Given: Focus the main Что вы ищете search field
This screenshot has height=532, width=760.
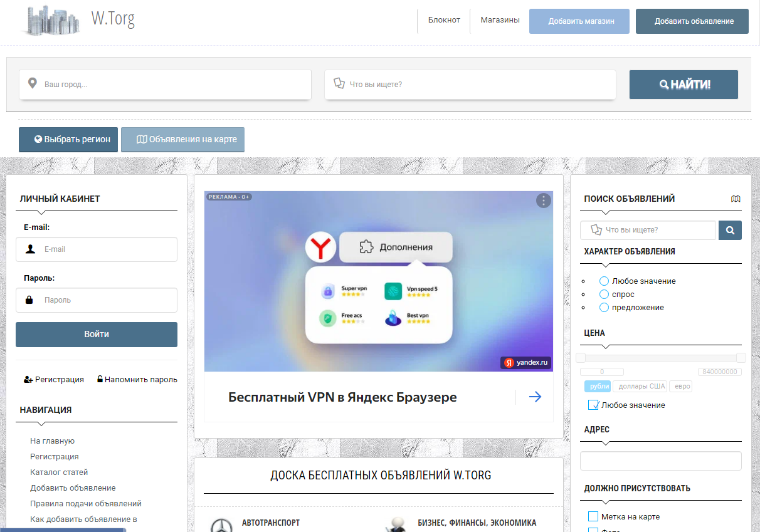Looking at the screenshot, I should (470, 84).
